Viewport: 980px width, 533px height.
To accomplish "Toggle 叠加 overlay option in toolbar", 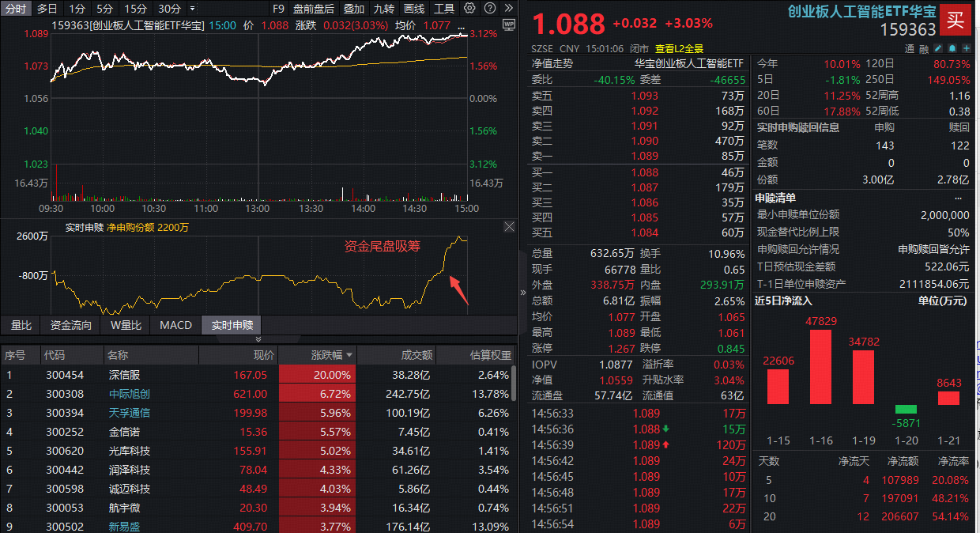I will click(354, 9).
